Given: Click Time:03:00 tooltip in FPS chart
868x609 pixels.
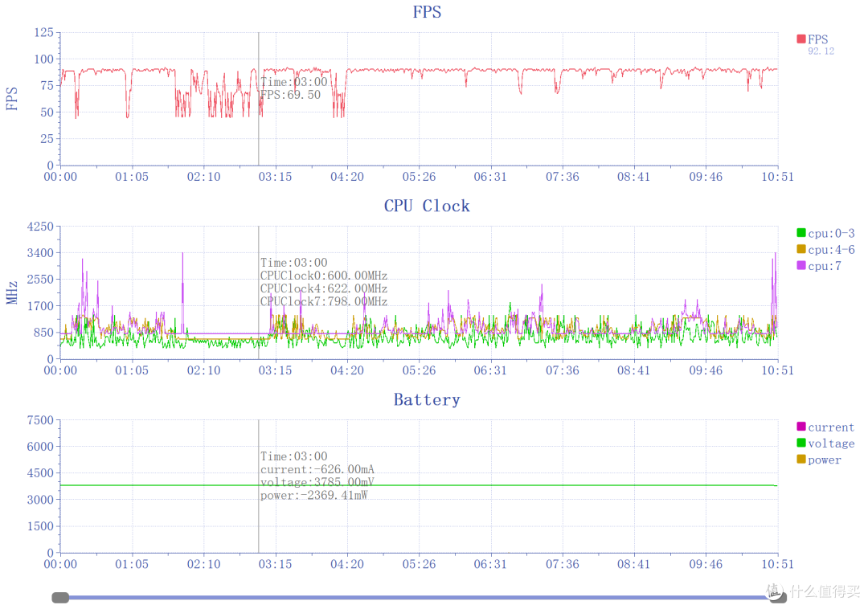Looking at the screenshot, I should point(294,82).
